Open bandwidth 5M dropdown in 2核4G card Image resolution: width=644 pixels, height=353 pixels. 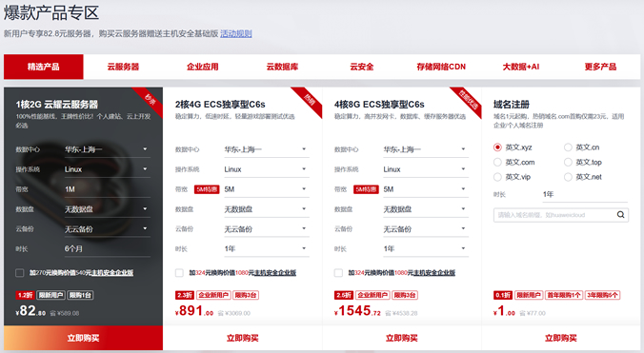tap(267, 189)
